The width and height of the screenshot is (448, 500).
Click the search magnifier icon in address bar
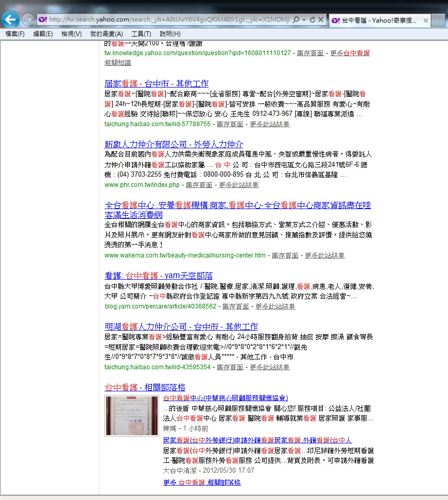[296, 20]
